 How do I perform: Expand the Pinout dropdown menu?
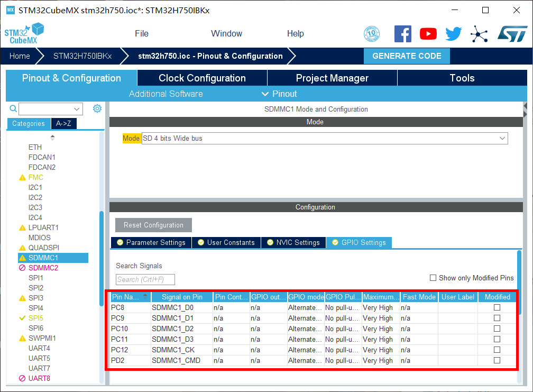tap(279, 94)
